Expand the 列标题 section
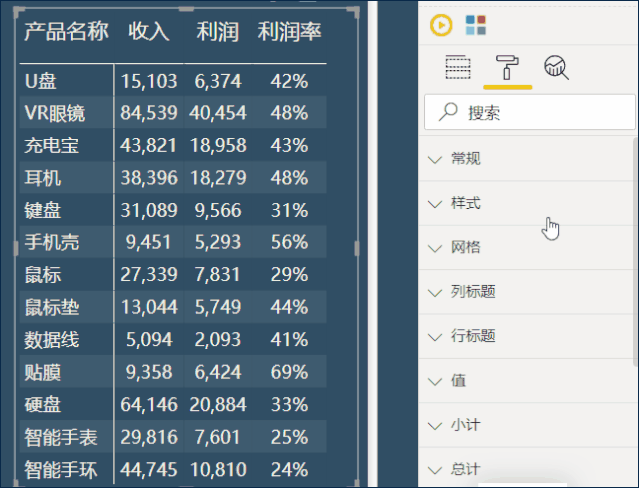639x488 pixels. [526, 292]
